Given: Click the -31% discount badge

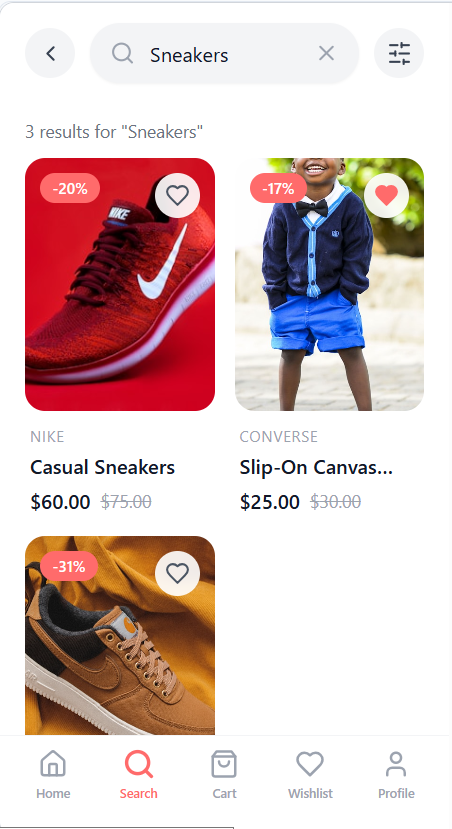Looking at the screenshot, I should 69,566.
